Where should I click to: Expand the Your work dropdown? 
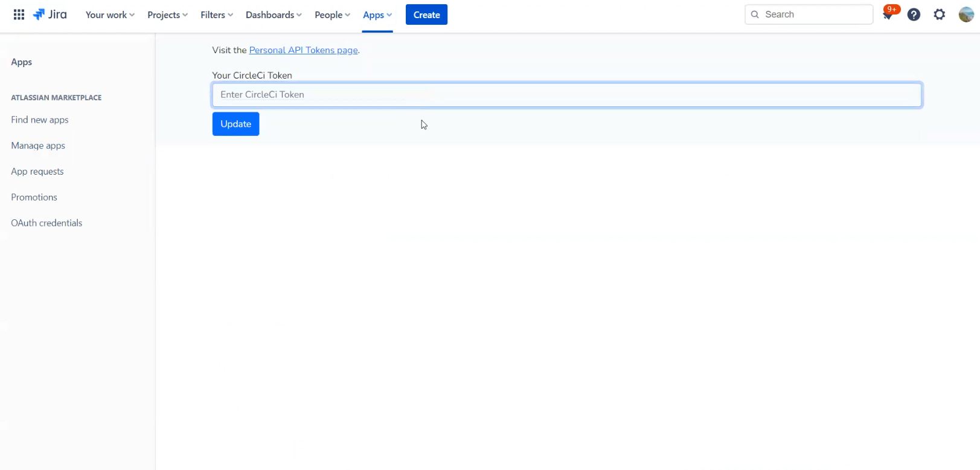pyautogui.click(x=110, y=14)
